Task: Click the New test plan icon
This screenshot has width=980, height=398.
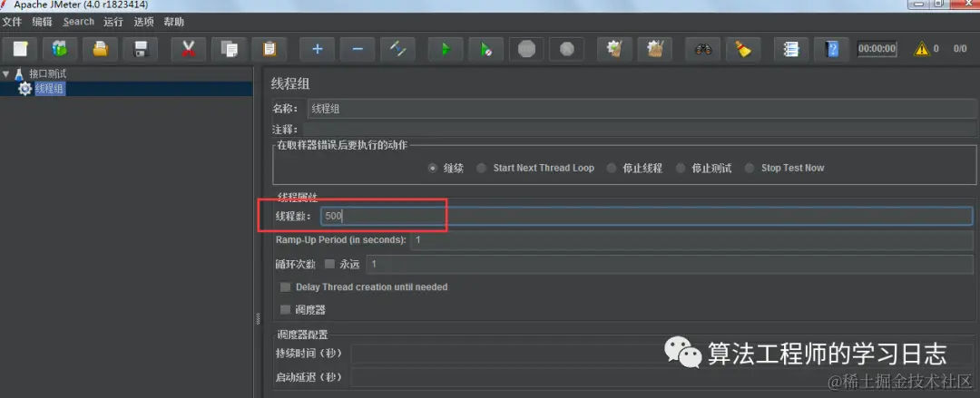Action: click(21, 49)
